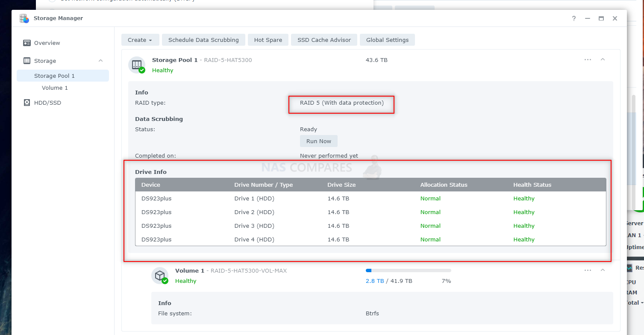Screen dimensions: 644x335
Task: Collapse the Storage section in the sidebar
Action: click(x=101, y=61)
